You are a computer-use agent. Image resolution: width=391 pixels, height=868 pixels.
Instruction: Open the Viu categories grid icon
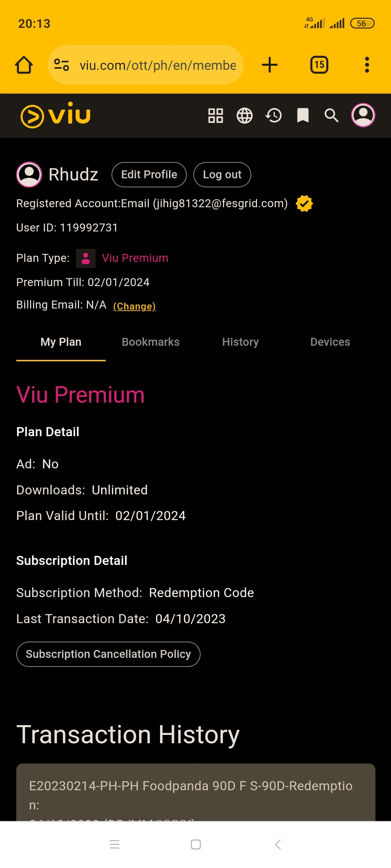[216, 116]
